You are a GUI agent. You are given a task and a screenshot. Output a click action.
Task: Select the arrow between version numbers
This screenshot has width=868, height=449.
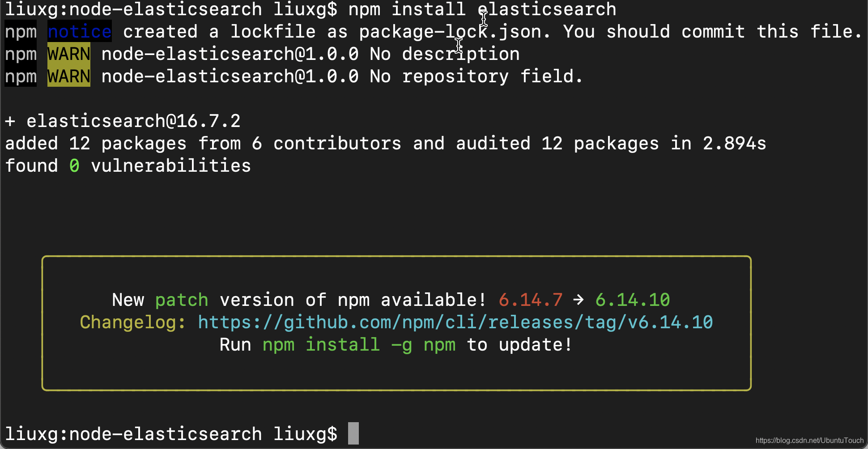coord(579,300)
